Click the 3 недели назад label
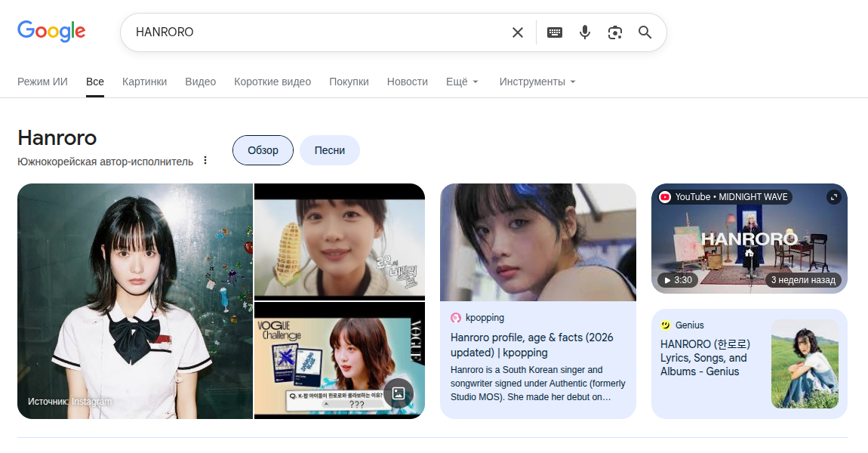 coord(803,280)
